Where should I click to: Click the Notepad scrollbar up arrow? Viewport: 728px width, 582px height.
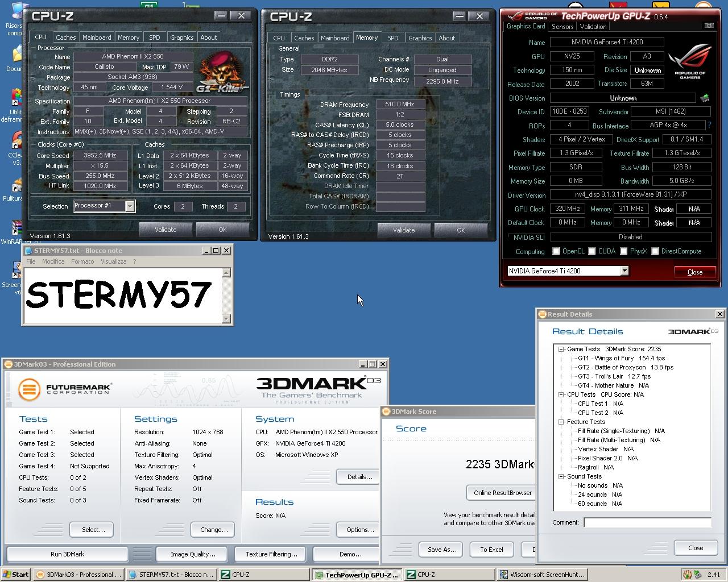(226, 273)
